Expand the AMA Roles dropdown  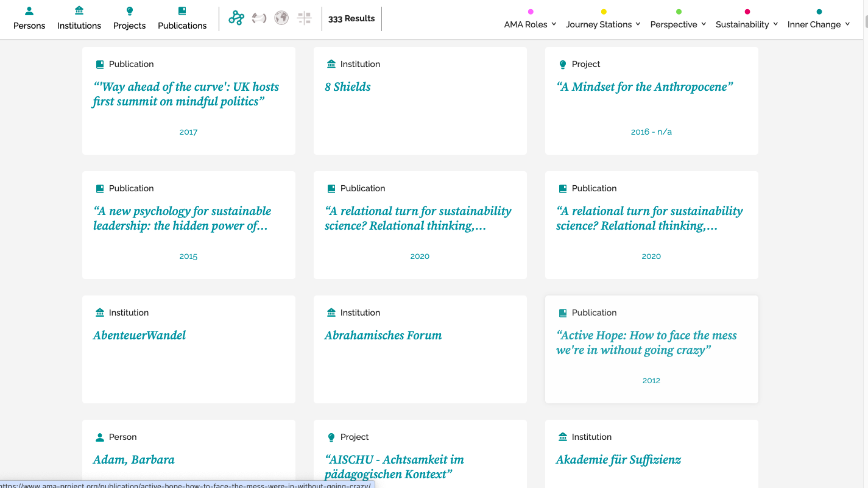[530, 24]
